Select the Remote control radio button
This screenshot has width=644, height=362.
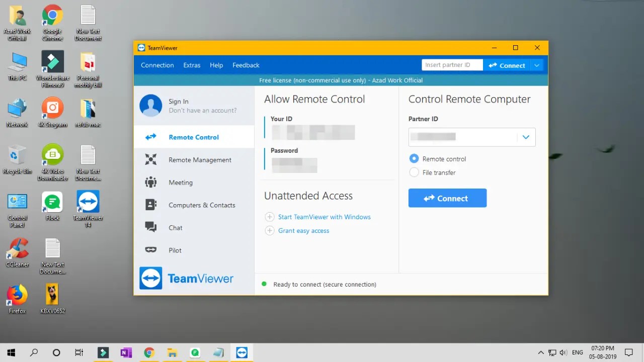point(414,158)
